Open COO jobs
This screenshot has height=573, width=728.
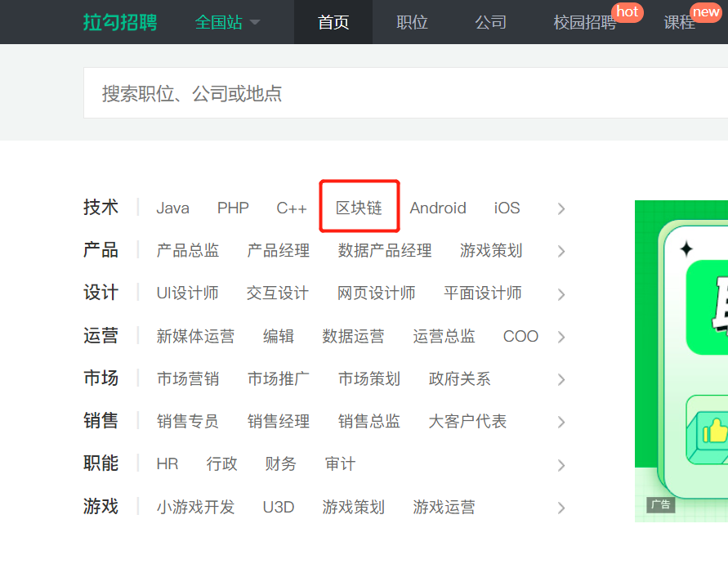[x=521, y=336]
